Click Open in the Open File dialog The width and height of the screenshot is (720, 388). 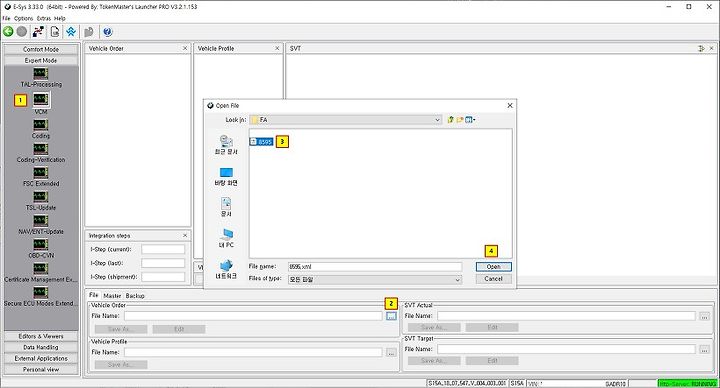pyautogui.click(x=494, y=267)
